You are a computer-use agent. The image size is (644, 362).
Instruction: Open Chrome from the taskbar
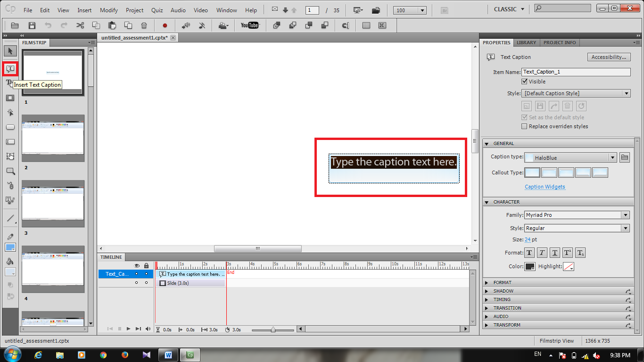click(x=103, y=355)
